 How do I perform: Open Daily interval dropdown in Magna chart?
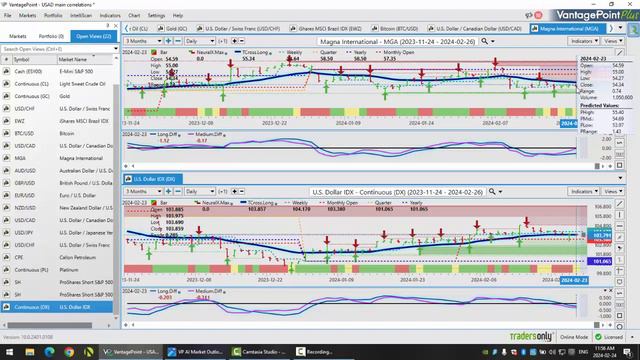point(200,41)
